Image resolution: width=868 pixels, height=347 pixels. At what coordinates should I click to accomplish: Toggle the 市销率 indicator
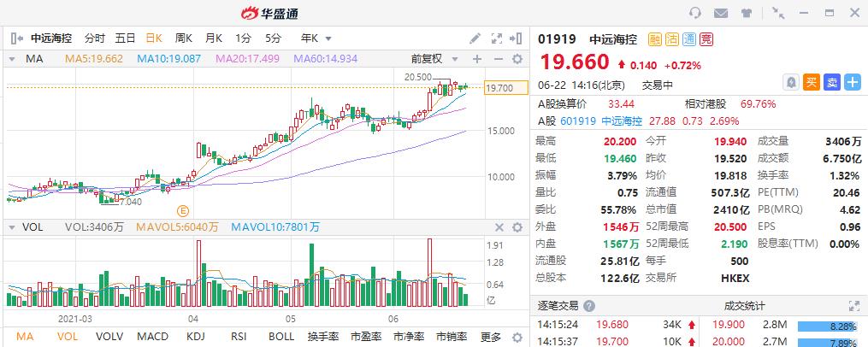[452, 337]
